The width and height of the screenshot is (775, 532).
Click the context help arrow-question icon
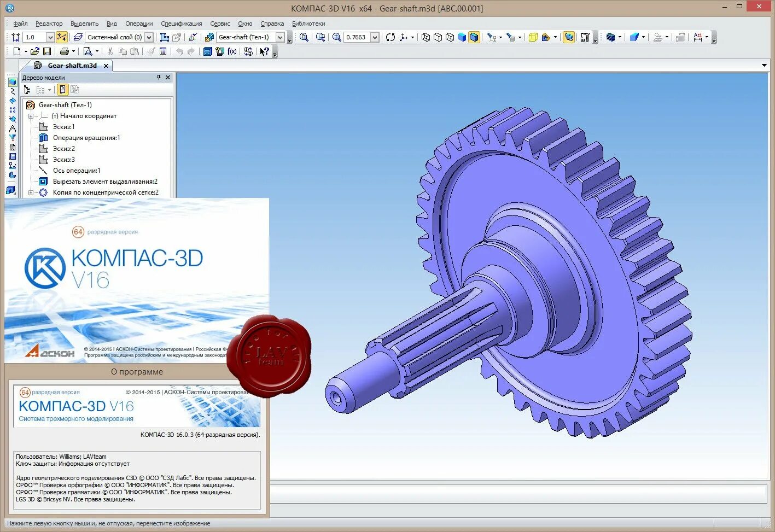pos(265,51)
